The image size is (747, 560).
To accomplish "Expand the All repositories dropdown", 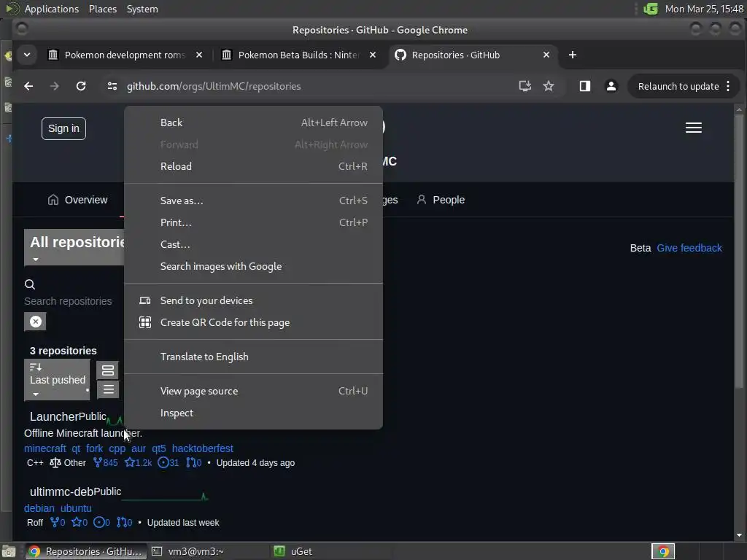I will point(74,248).
